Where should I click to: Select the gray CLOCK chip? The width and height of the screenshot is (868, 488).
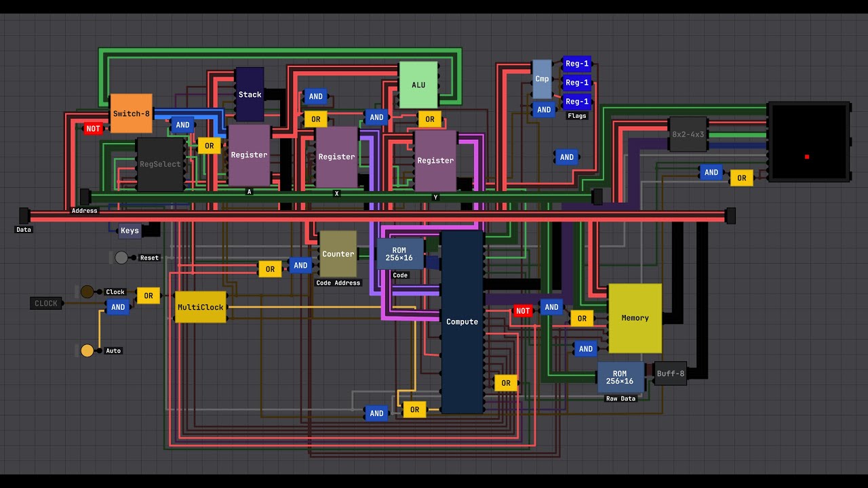click(x=46, y=303)
